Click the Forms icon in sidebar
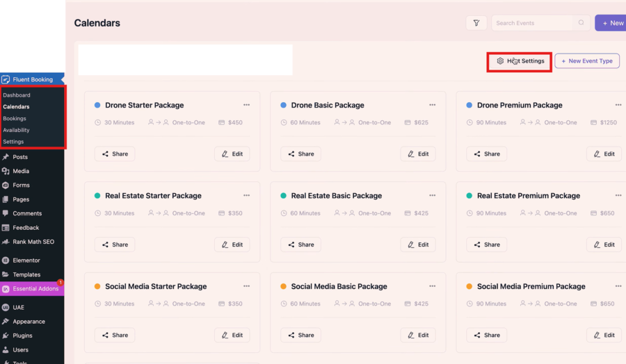Viewport: 626px width, 364px height. click(x=6, y=185)
